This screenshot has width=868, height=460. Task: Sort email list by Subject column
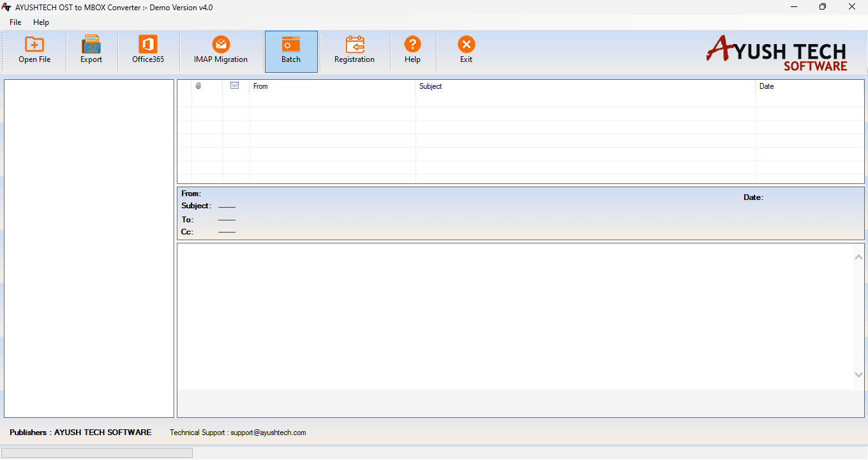coord(585,86)
